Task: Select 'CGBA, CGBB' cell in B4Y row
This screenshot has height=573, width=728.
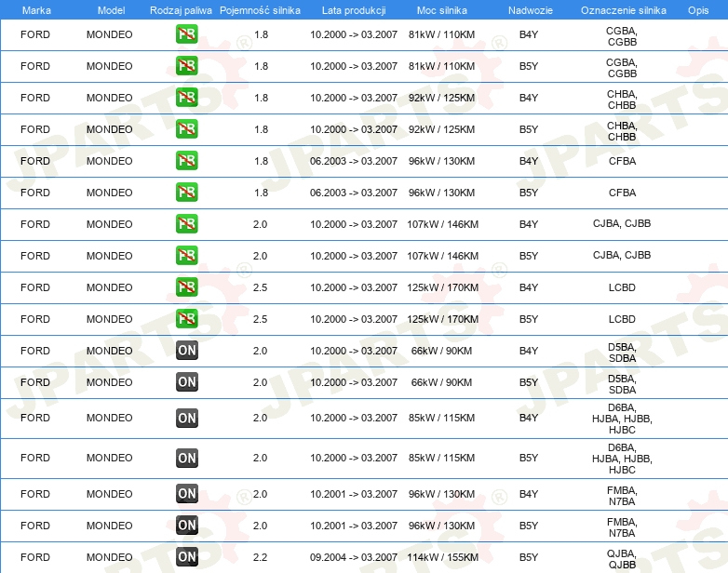Action: (622, 36)
